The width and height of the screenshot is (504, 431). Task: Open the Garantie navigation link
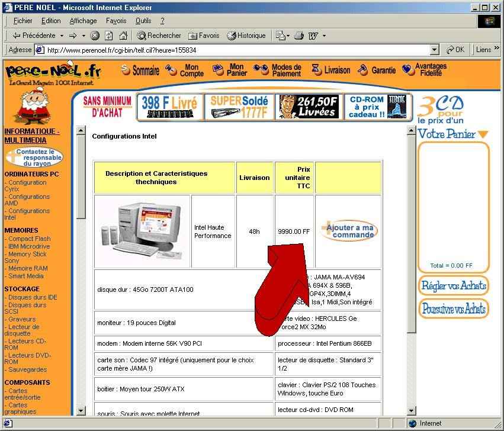[x=377, y=70]
